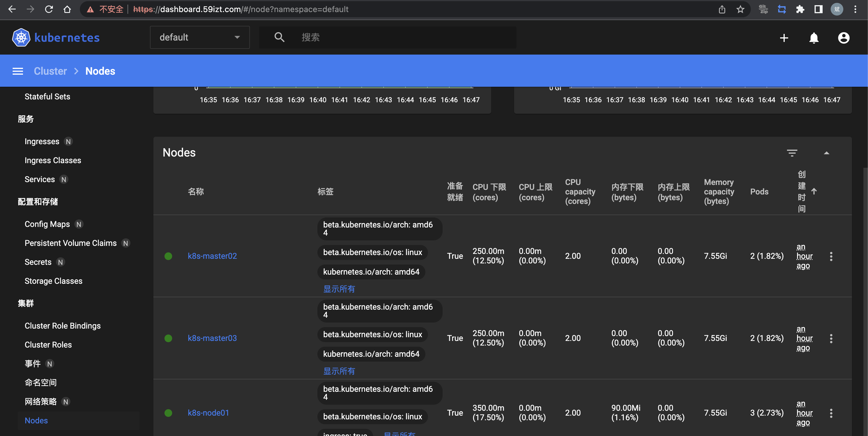Open the notifications bell
The image size is (868, 436).
click(814, 38)
